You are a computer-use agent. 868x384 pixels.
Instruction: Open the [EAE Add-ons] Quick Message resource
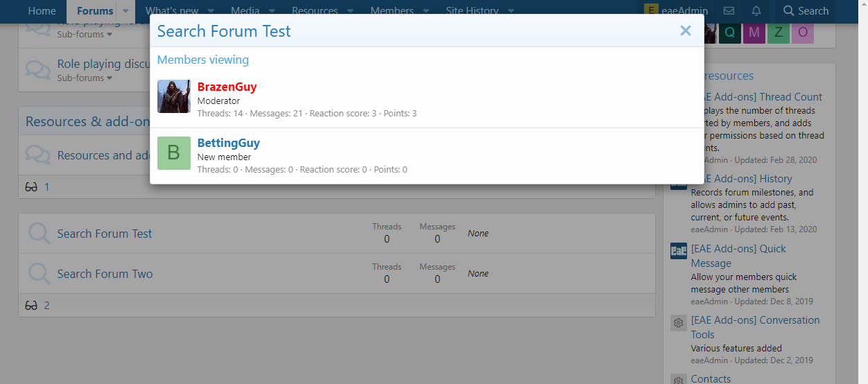pos(738,256)
